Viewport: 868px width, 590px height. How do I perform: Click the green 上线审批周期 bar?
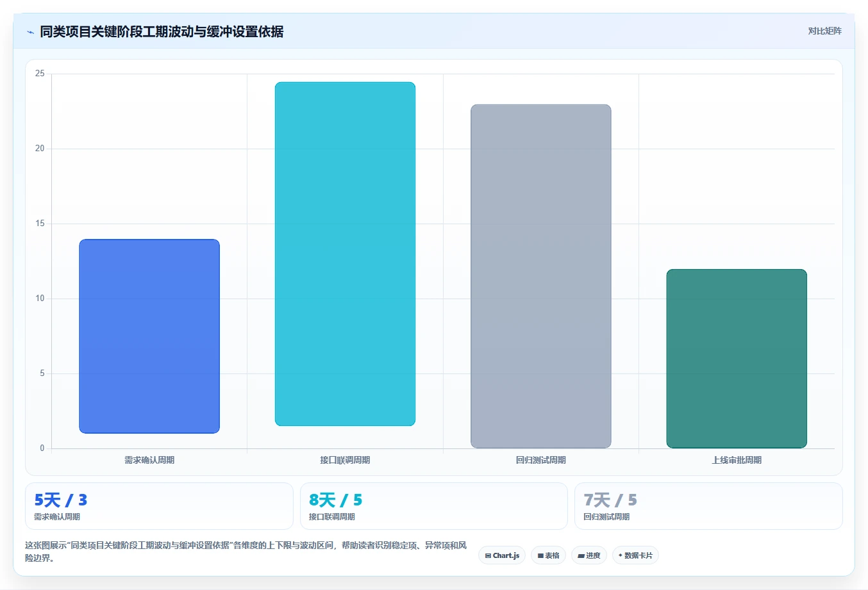(x=737, y=359)
